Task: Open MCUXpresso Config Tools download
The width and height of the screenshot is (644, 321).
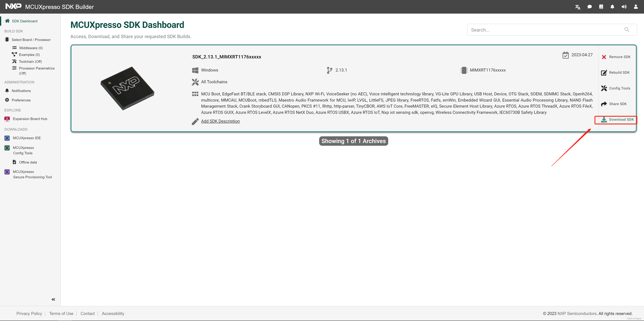Action: [x=23, y=150]
